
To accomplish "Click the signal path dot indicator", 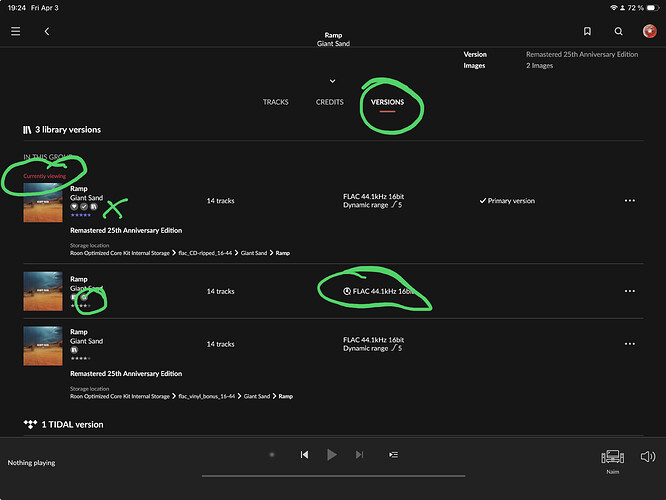I will 272,455.
